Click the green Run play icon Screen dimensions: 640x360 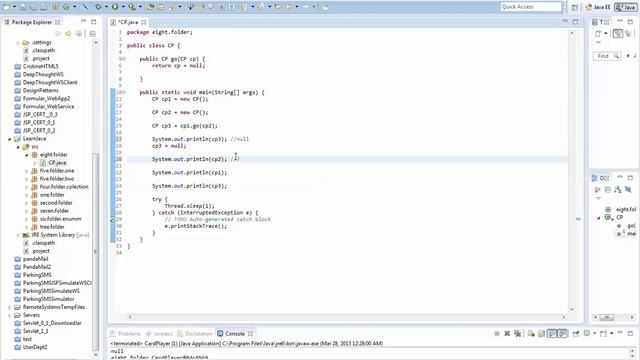pos(115,7)
